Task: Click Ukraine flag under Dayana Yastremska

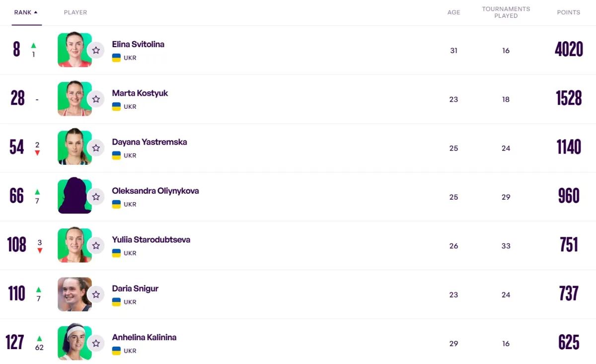Action: pos(116,155)
